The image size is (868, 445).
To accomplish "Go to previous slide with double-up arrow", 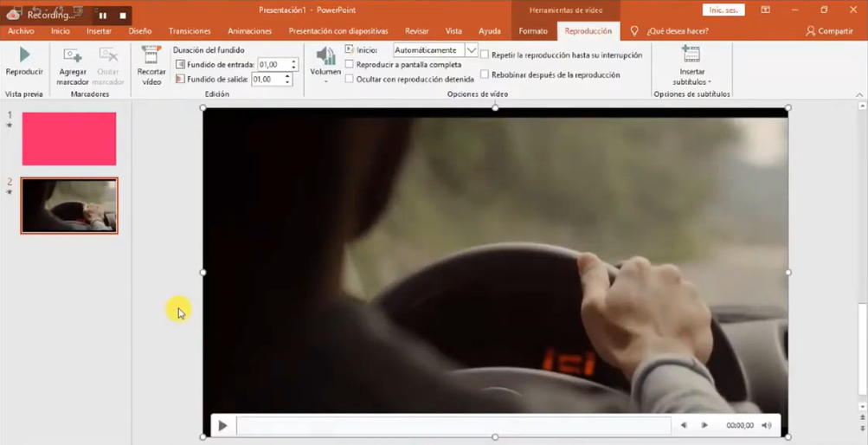I will click(862, 418).
